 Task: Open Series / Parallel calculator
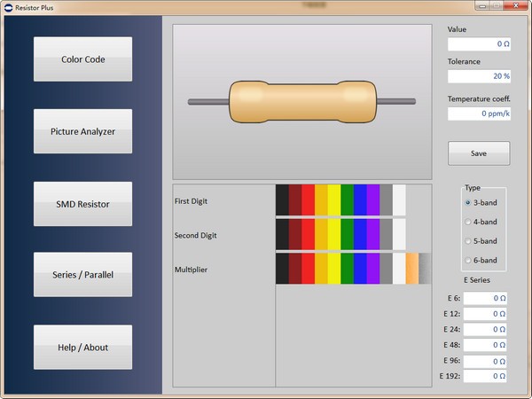[x=82, y=275]
